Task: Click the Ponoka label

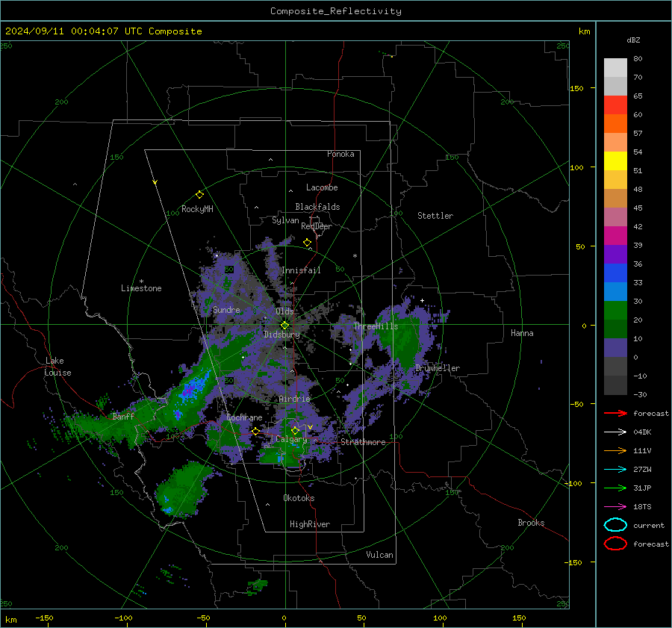Action: pyautogui.click(x=340, y=154)
